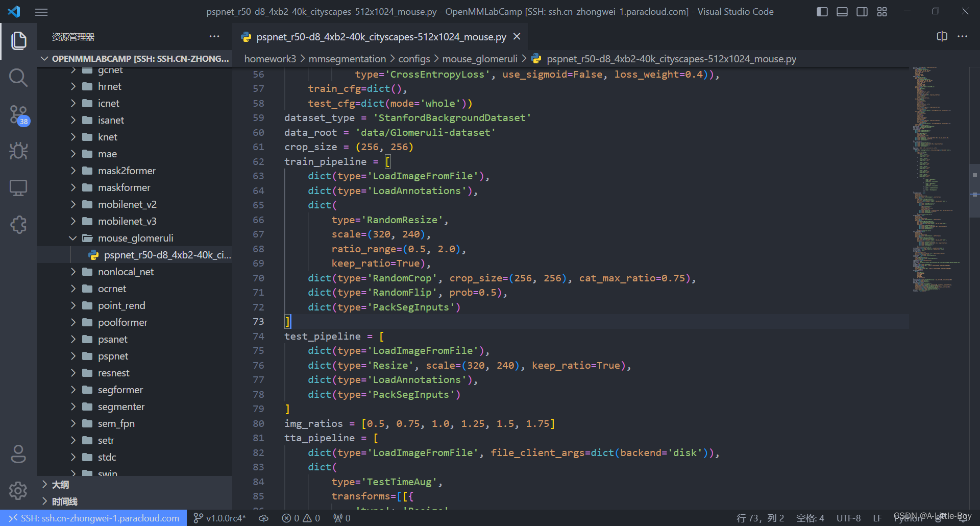This screenshot has height=526, width=980.
Task: Expand the isanet folder
Action: [x=135, y=120]
